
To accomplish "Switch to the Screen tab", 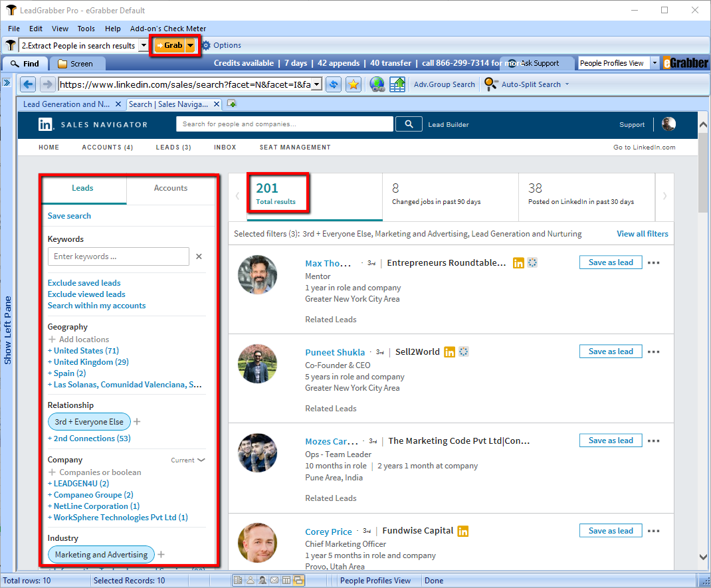I will click(x=76, y=64).
